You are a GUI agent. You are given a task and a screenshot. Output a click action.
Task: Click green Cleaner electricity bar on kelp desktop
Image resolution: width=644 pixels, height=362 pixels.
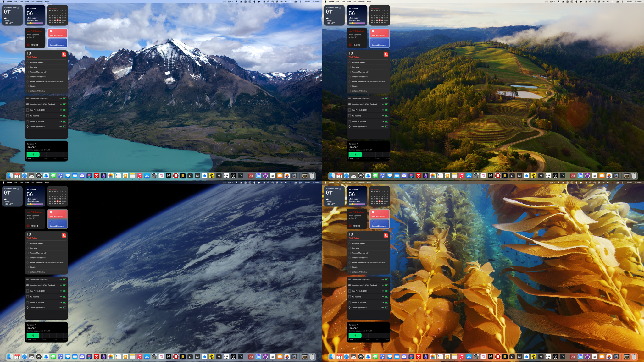click(x=355, y=336)
